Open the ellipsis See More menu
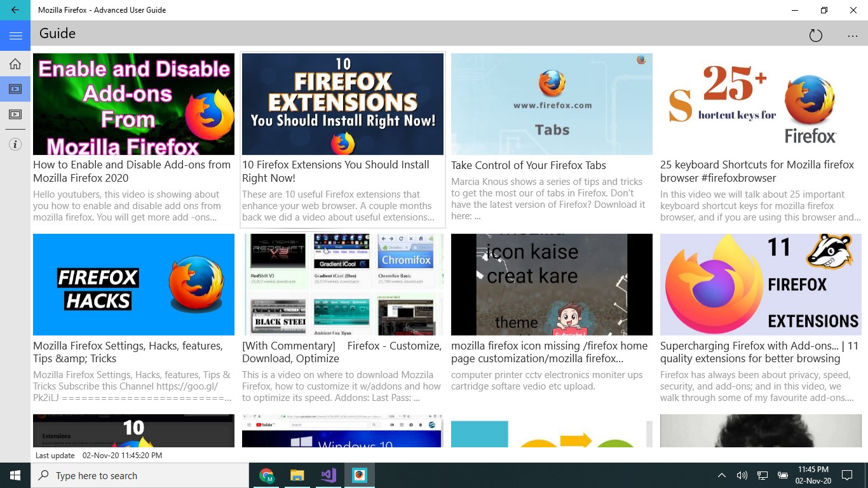The width and height of the screenshot is (868, 488). pyautogui.click(x=852, y=35)
